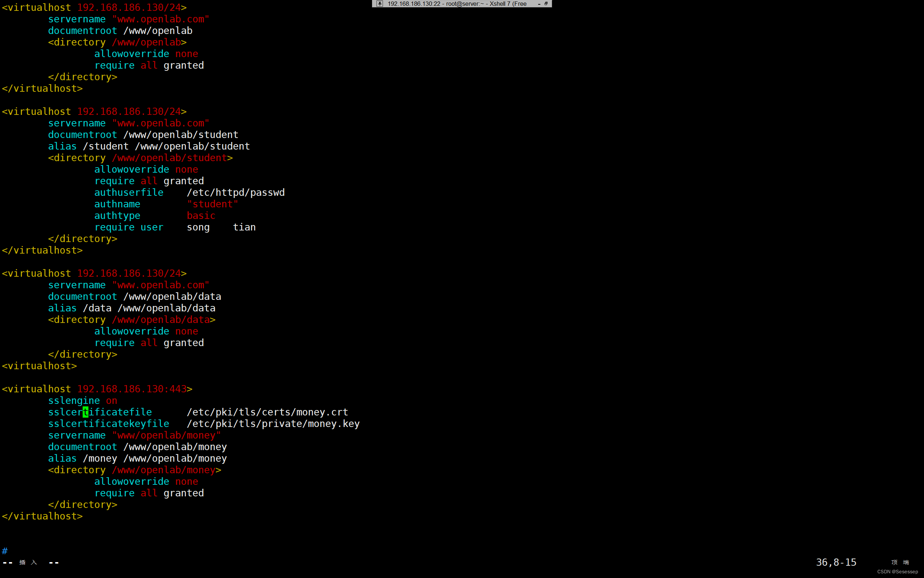The height and width of the screenshot is (578, 924).
Task: Click the red 'basic' authtype value
Action: (x=201, y=216)
